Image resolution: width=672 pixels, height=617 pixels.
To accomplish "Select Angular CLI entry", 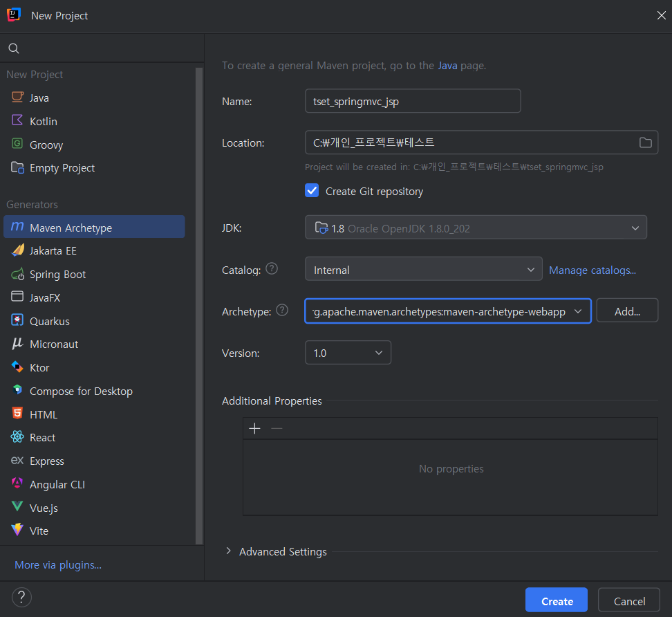I will [x=94, y=484].
